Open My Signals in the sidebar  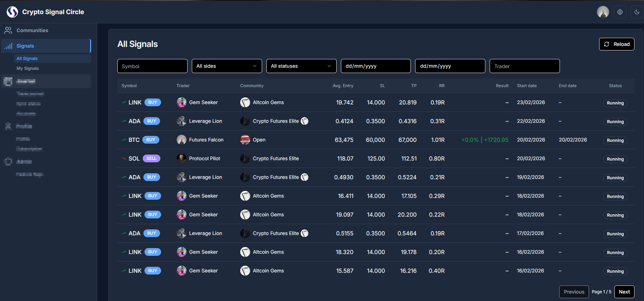click(28, 68)
